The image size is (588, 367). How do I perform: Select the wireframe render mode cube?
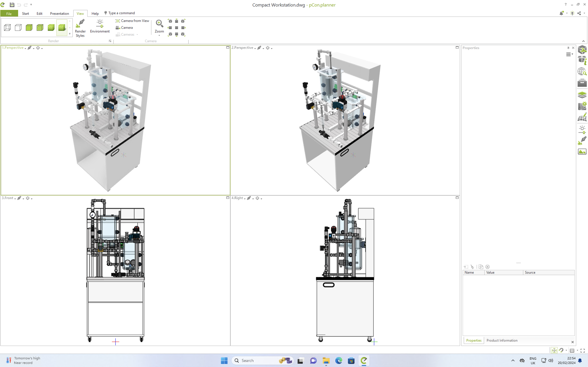click(x=7, y=27)
